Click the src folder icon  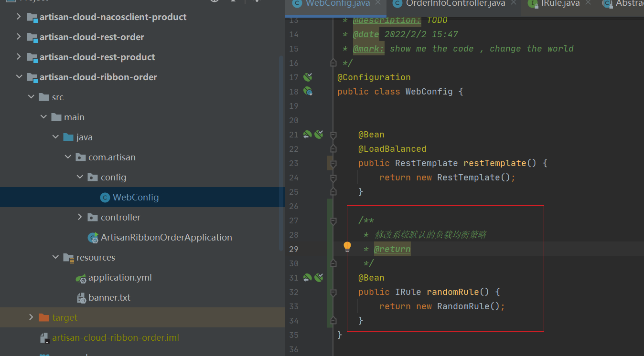coord(44,97)
